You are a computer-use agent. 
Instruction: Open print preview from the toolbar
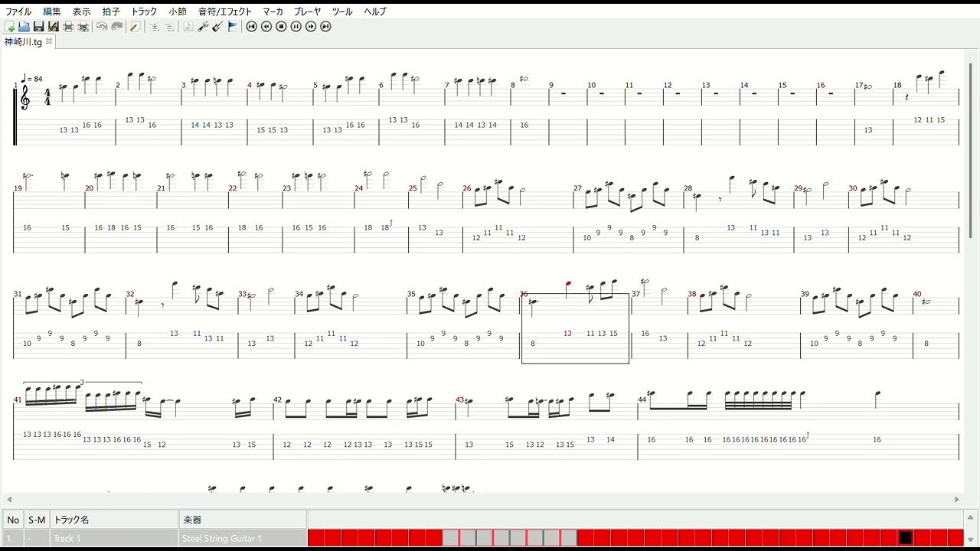coord(83,27)
